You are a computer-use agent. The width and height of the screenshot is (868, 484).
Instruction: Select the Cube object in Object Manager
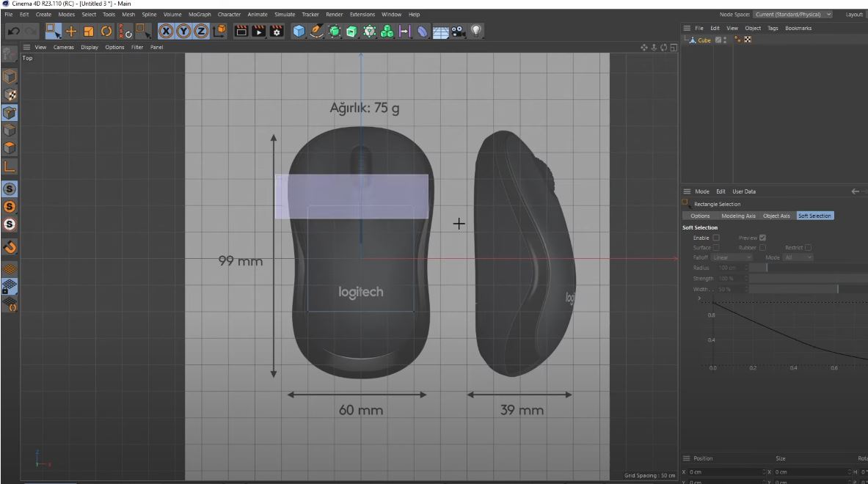coord(704,40)
